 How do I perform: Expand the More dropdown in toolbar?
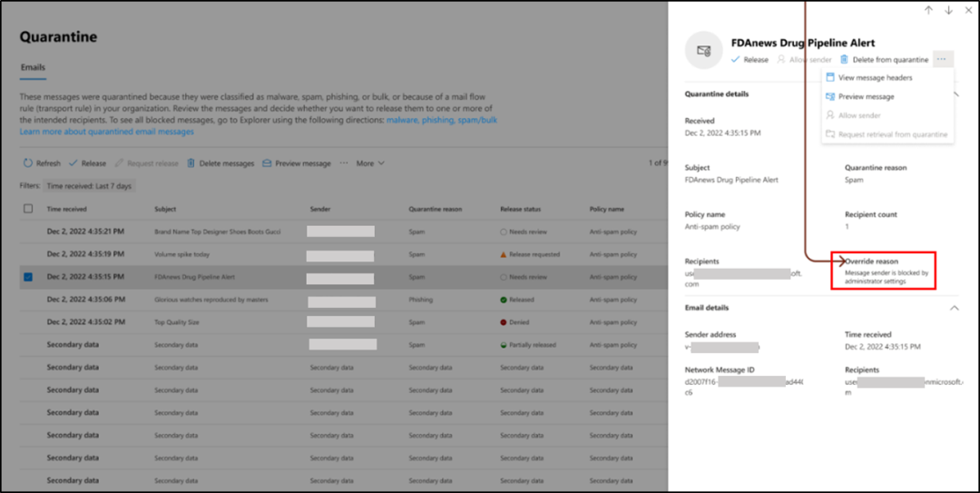point(370,163)
